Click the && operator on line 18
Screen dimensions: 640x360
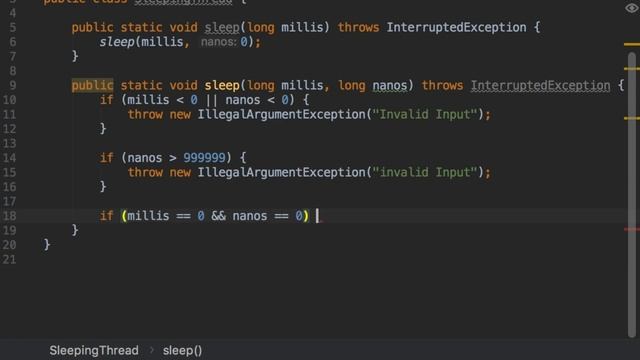click(x=218, y=216)
